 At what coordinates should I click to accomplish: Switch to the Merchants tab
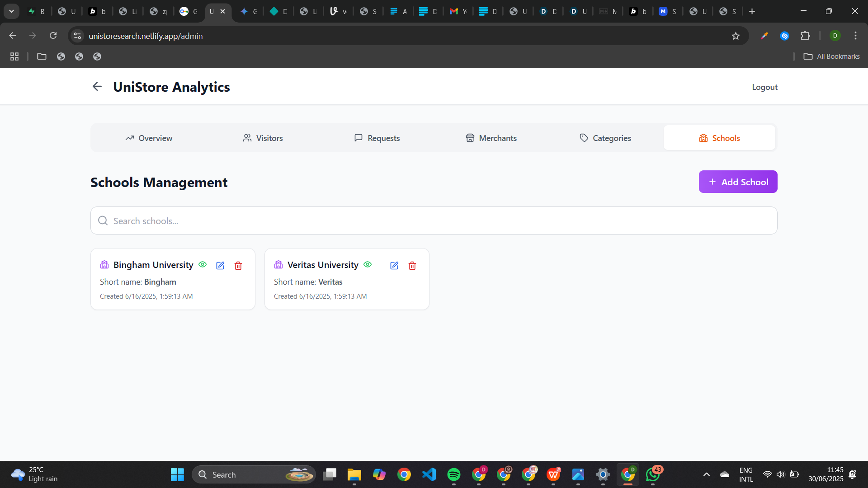tap(491, 138)
